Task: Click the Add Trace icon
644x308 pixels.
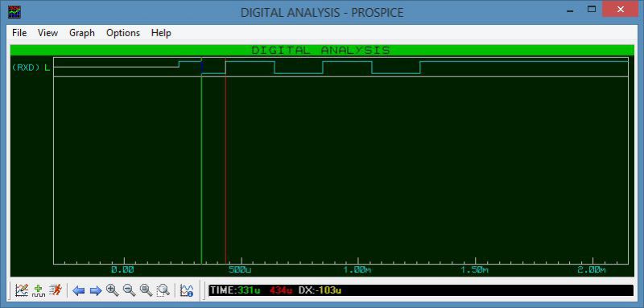Action: tap(38, 290)
